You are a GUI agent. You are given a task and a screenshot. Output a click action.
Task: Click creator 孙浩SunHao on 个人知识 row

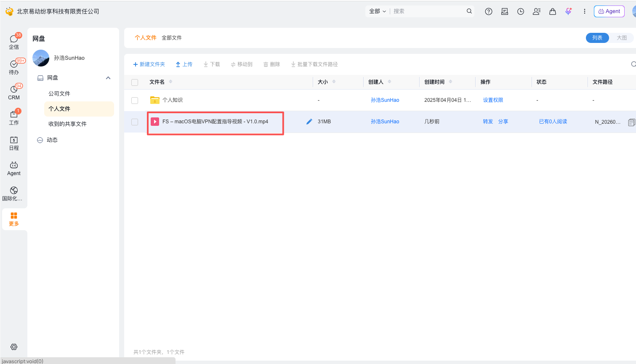[x=385, y=100]
